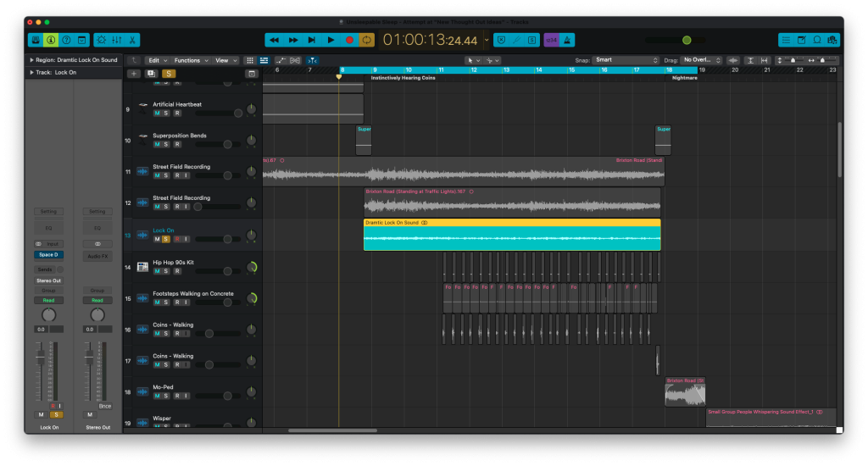Screen dimensions: 868x466
Task: Open the Edit menu
Action: click(157, 60)
